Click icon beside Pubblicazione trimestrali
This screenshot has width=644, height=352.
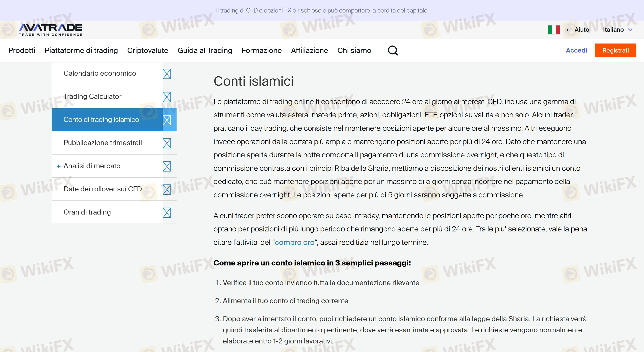point(167,143)
